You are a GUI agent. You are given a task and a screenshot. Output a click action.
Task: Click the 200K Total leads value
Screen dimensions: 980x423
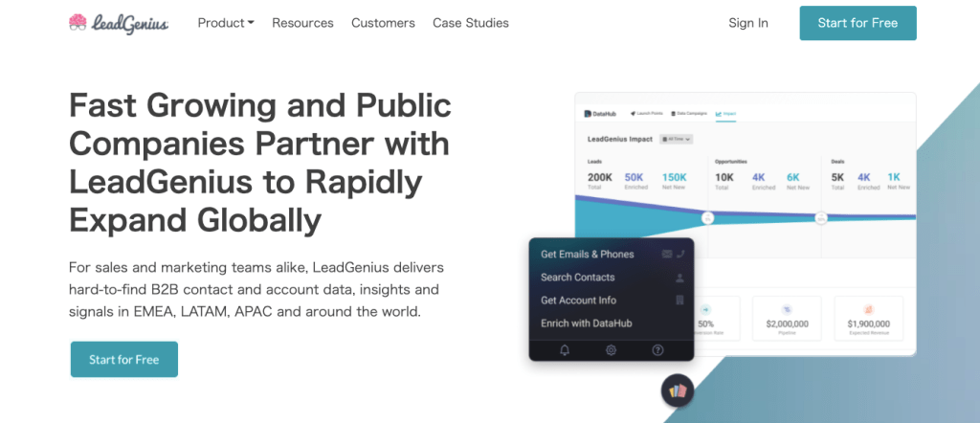point(600,177)
